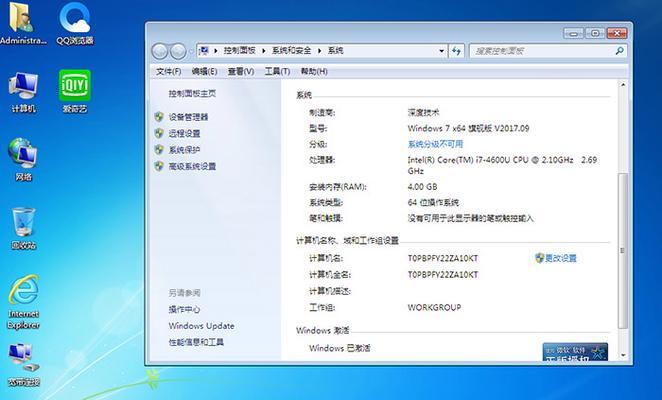Click the genuine Microsoft software badge

[575, 352]
